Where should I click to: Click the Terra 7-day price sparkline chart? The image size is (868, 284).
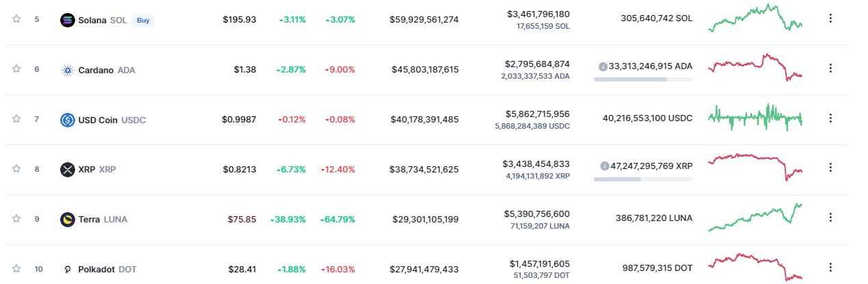click(x=756, y=217)
